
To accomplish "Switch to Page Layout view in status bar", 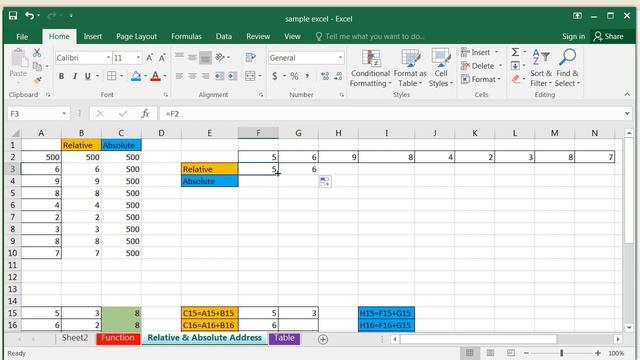I will 490,353.
